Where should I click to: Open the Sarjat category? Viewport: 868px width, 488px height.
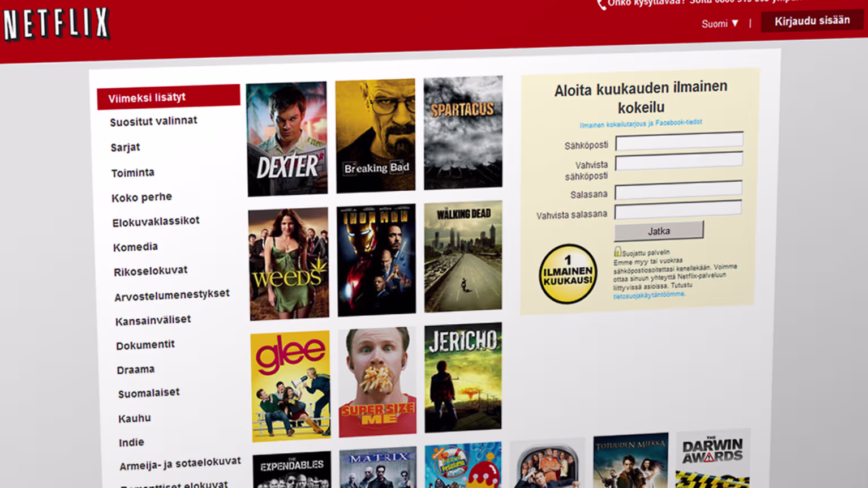coord(125,147)
